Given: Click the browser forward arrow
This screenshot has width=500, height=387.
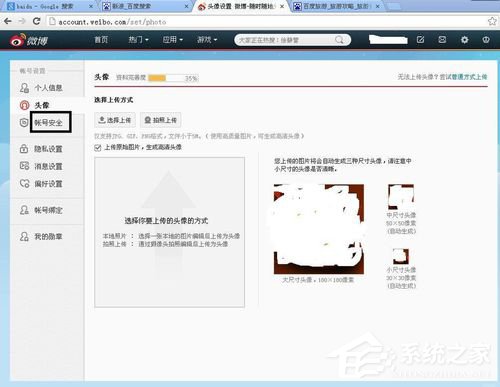Looking at the screenshot, I should click(22, 21).
